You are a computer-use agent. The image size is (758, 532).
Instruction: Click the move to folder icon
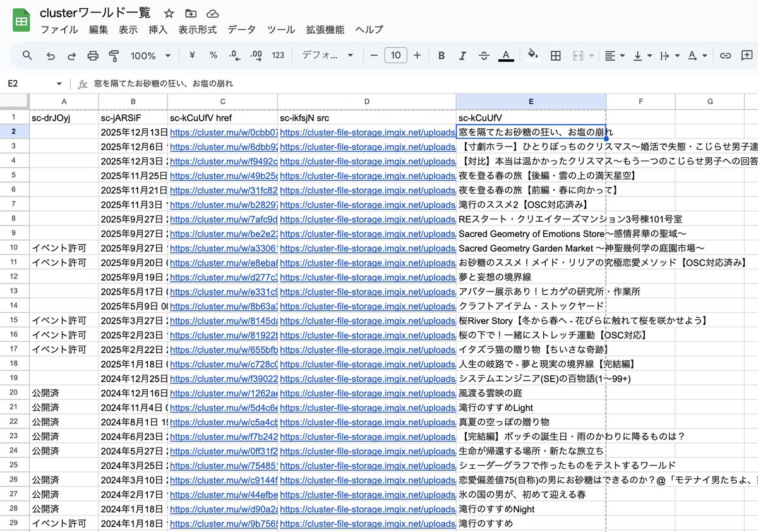(191, 13)
